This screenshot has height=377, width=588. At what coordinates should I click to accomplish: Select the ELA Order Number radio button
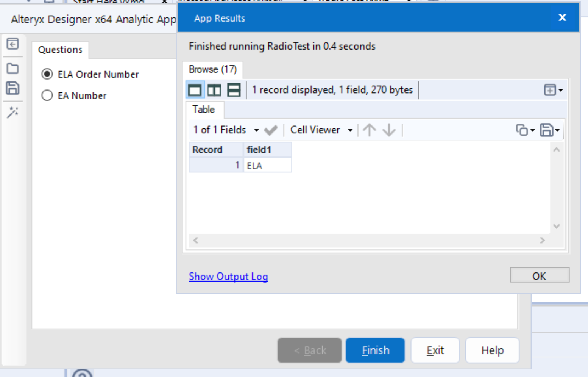tap(47, 74)
